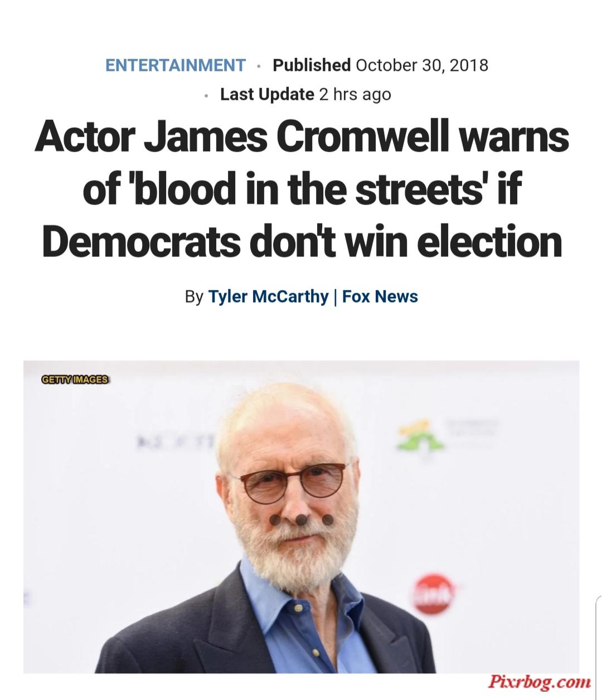Follow the Fox News source link

tap(380, 296)
